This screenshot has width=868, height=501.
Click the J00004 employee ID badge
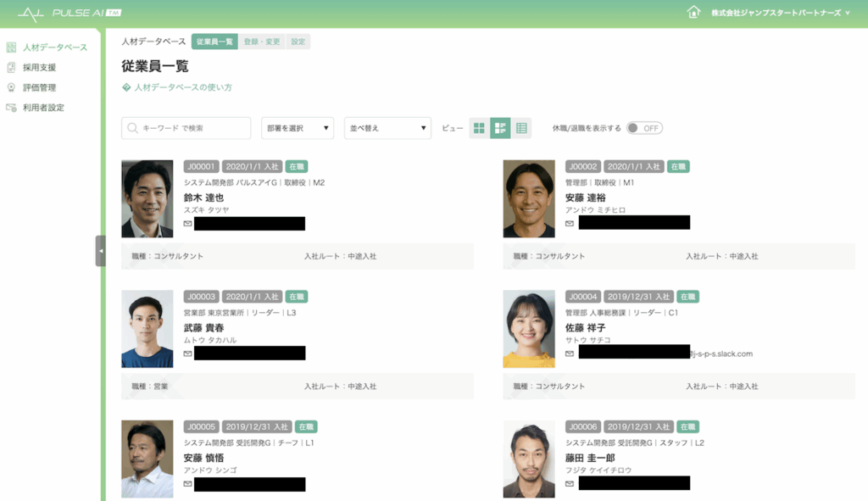coord(583,297)
